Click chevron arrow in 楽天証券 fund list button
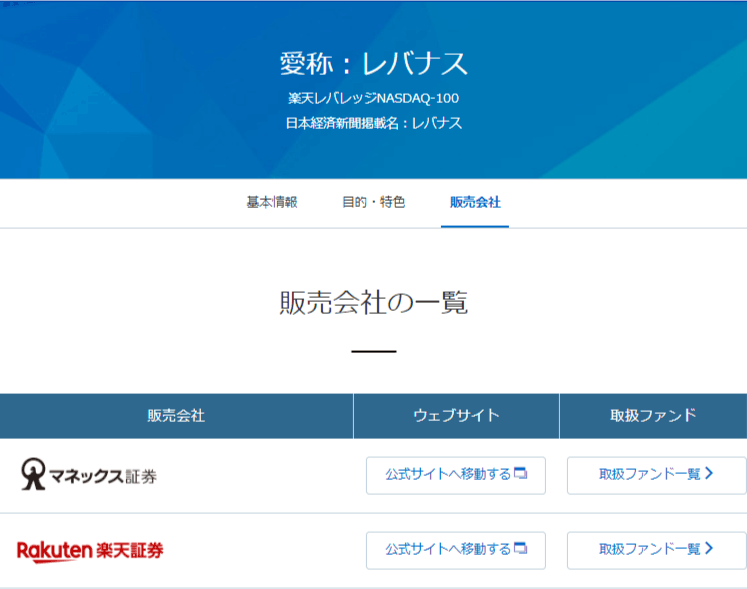The height and width of the screenshot is (589, 747). click(709, 548)
